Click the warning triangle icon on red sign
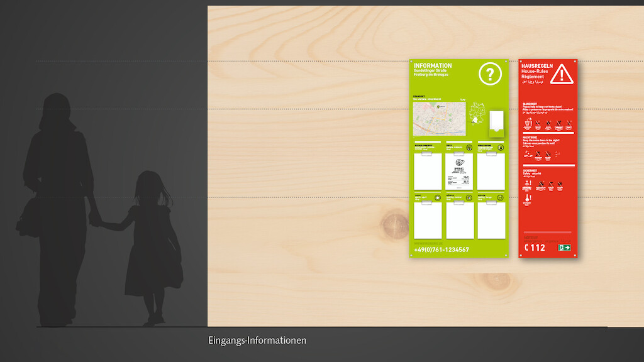 point(561,74)
